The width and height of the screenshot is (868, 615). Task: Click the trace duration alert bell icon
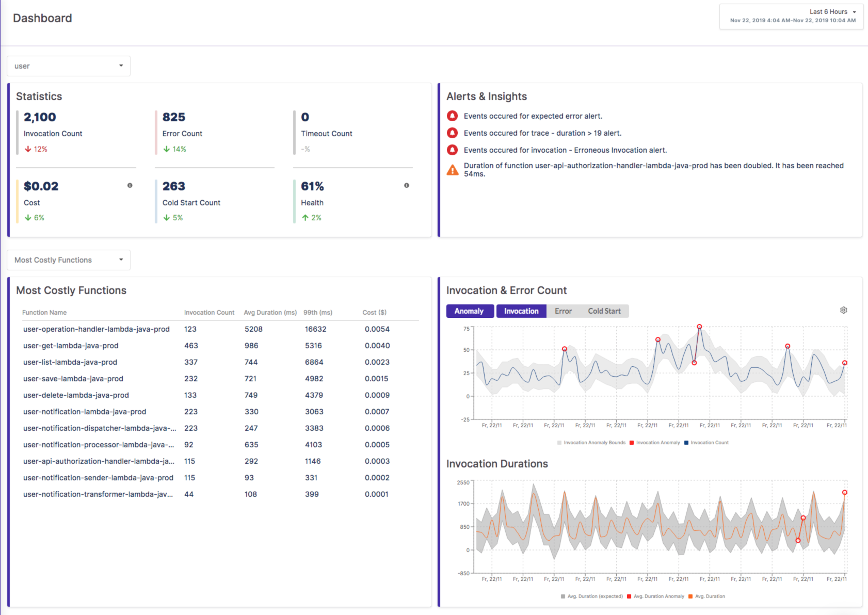click(452, 133)
